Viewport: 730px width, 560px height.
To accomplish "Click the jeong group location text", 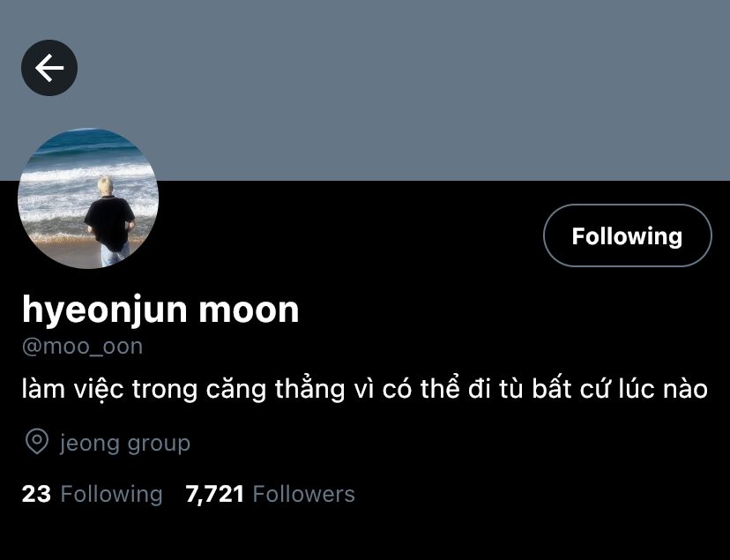I will (125, 443).
